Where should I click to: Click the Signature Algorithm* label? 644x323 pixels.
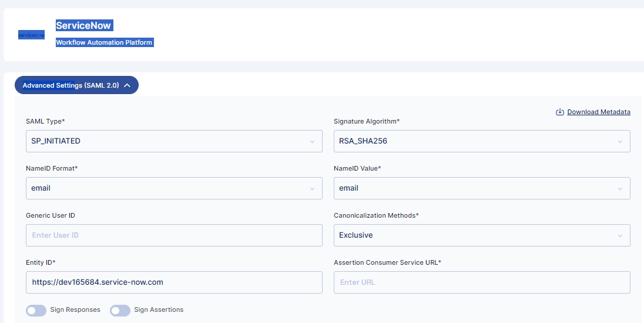pyautogui.click(x=366, y=121)
